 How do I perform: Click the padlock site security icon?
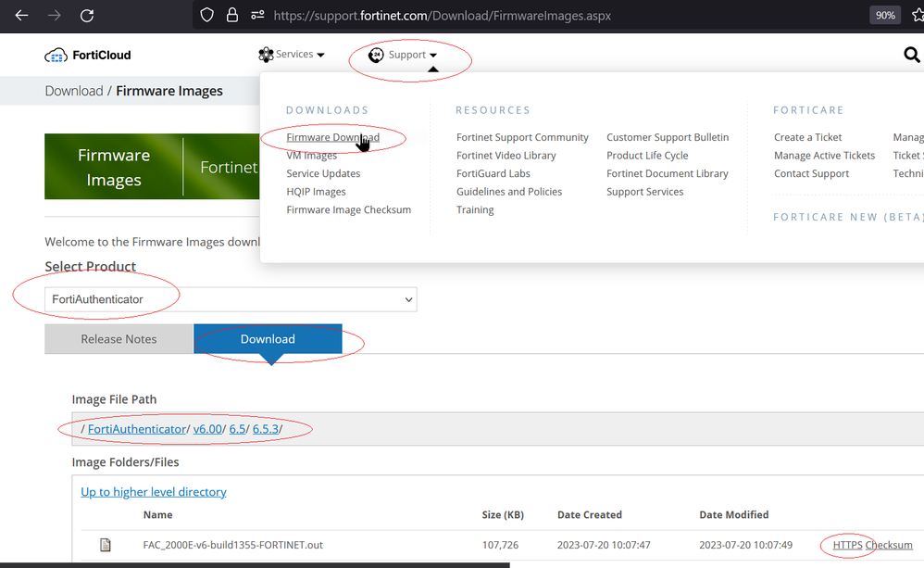(x=232, y=16)
